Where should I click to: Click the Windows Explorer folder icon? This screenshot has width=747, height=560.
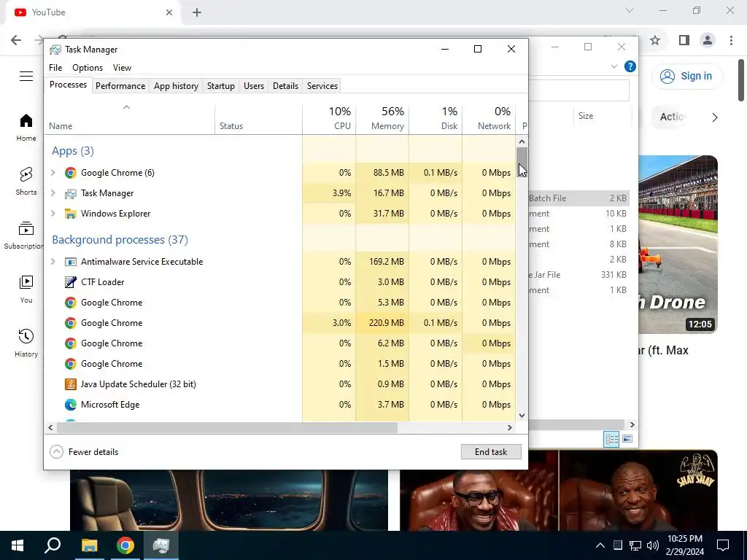(x=71, y=214)
